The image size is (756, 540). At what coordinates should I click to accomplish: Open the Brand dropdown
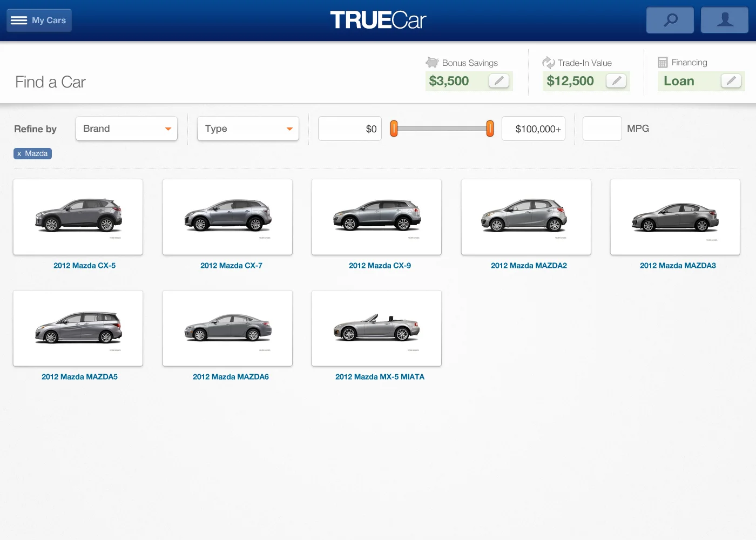[x=126, y=129]
